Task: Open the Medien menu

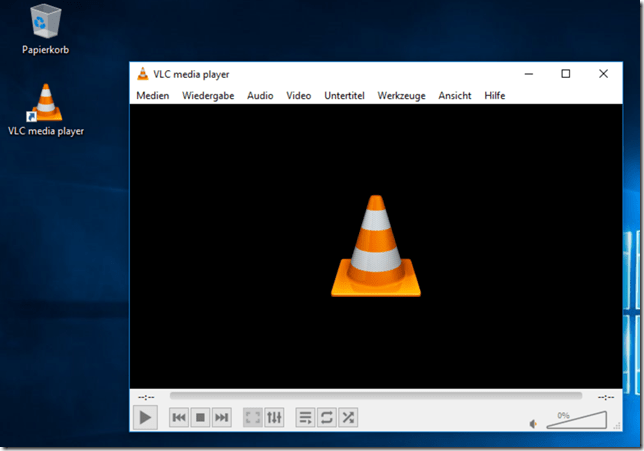Action: click(x=153, y=96)
